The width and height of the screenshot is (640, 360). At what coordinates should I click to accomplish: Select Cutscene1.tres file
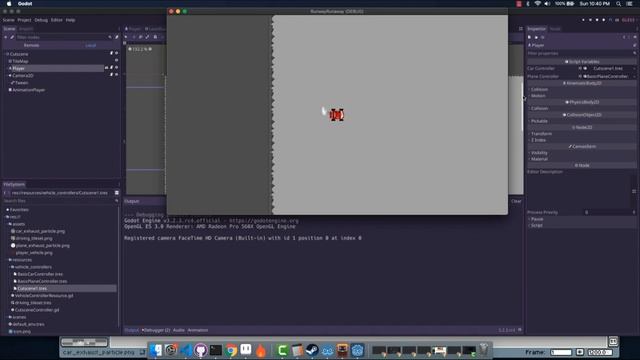click(x=32, y=289)
